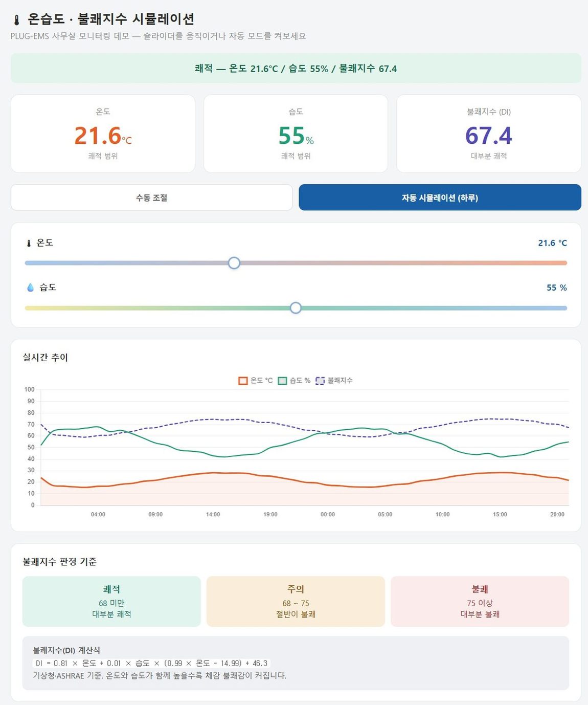
Task: Click the thermometer icon beside 온도 slider
Action: tap(29, 243)
